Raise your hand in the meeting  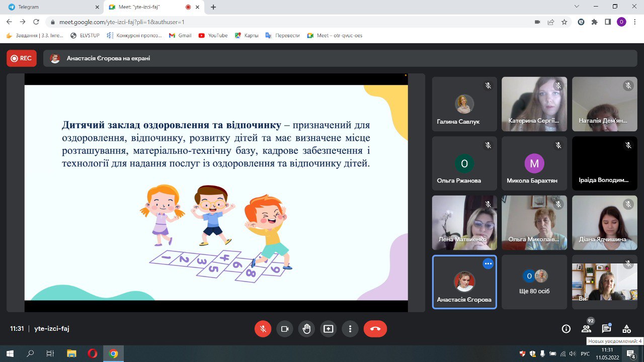(306, 329)
